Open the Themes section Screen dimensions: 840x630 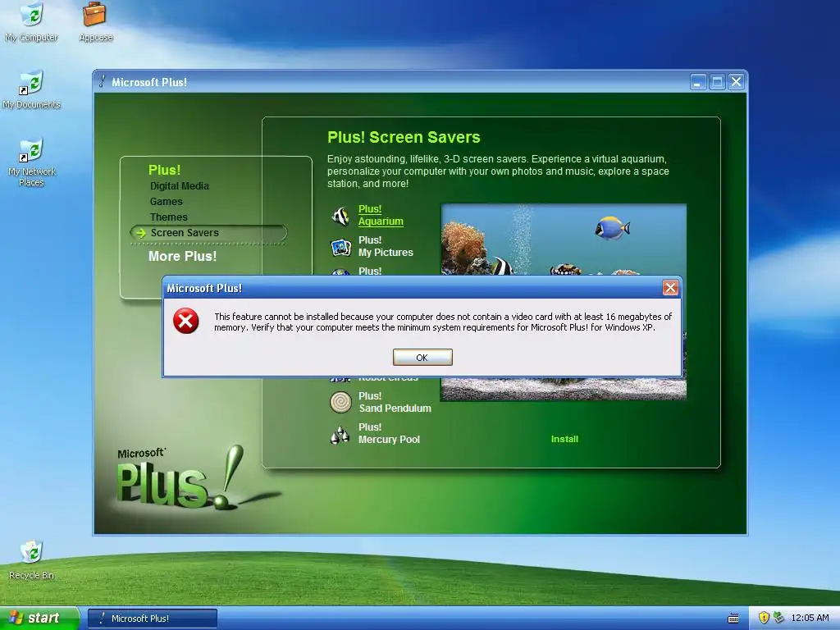[169, 217]
